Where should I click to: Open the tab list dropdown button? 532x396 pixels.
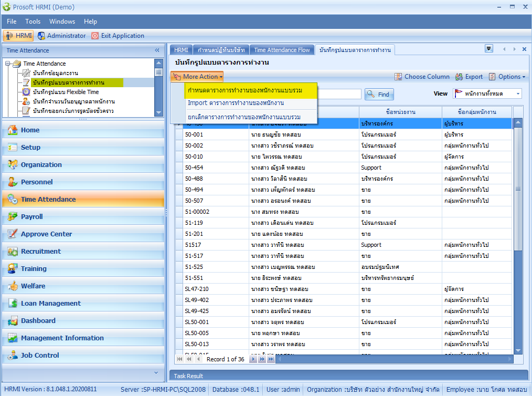(x=489, y=48)
